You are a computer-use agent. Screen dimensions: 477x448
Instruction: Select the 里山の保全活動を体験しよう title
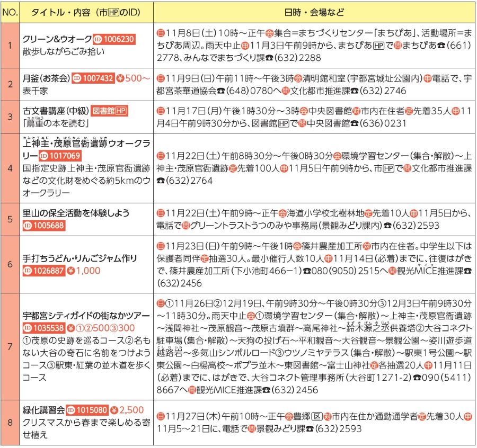point(76,213)
